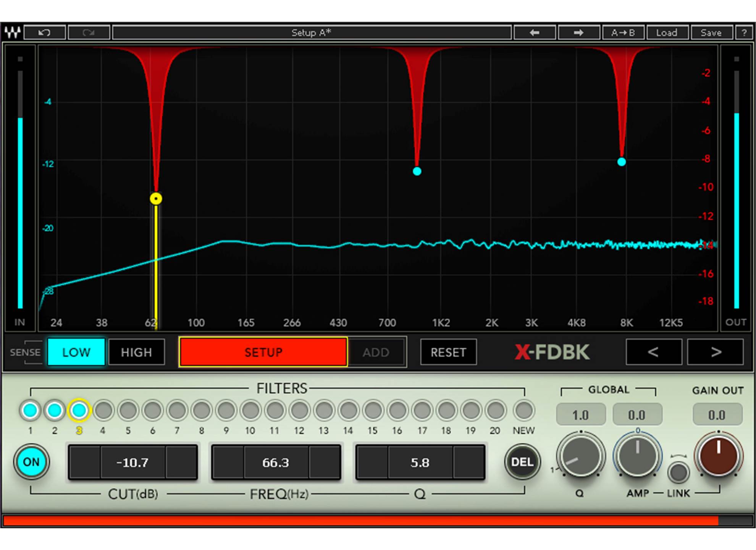The width and height of the screenshot is (756, 550).
Task: Go to previous preset with left arrow
Action: [535, 32]
